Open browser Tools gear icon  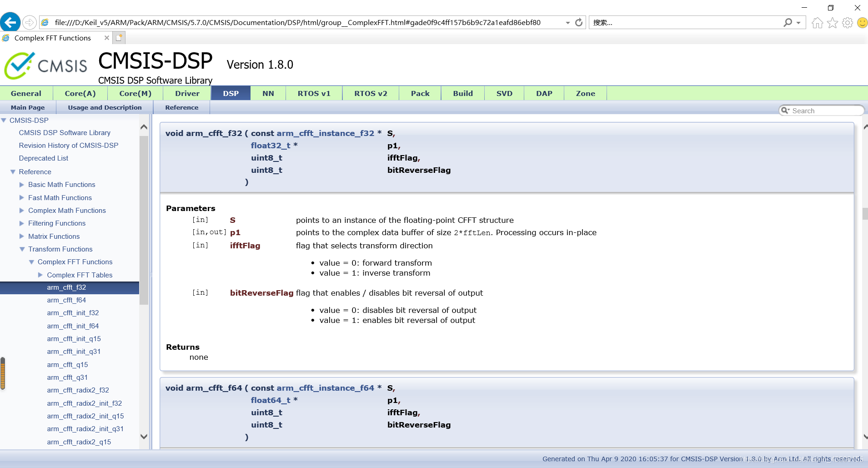(x=848, y=23)
